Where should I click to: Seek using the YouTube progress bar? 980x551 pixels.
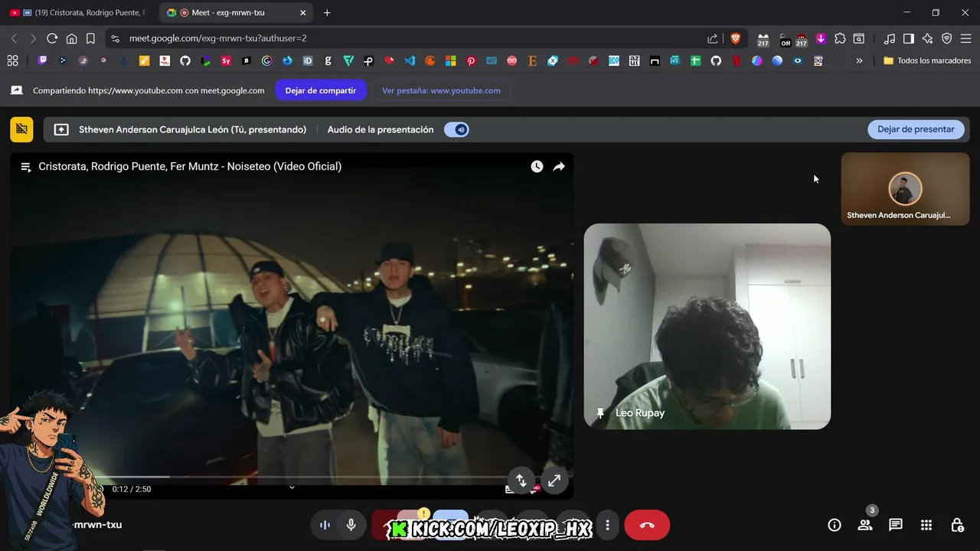click(291, 477)
